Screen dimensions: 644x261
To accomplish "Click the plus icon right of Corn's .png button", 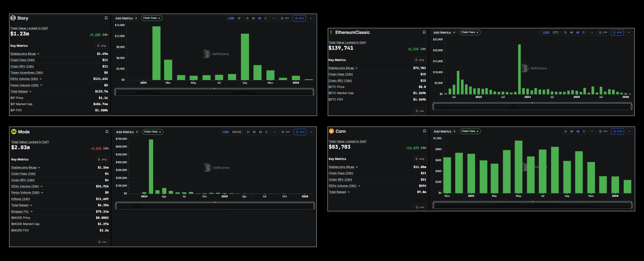I will (x=629, y=131).
